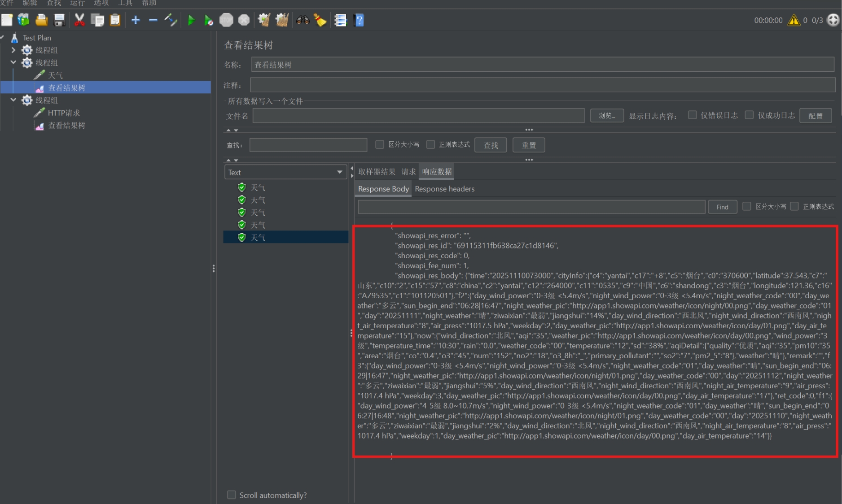Switch to the 请求 tab
Screen dimensions: 842x504
(408, 172)
